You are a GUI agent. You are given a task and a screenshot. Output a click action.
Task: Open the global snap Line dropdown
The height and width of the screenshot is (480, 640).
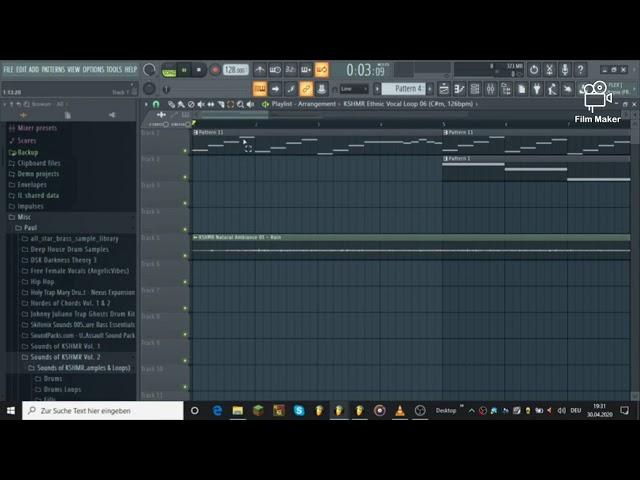pyautogui.click(x=353, y=89)
